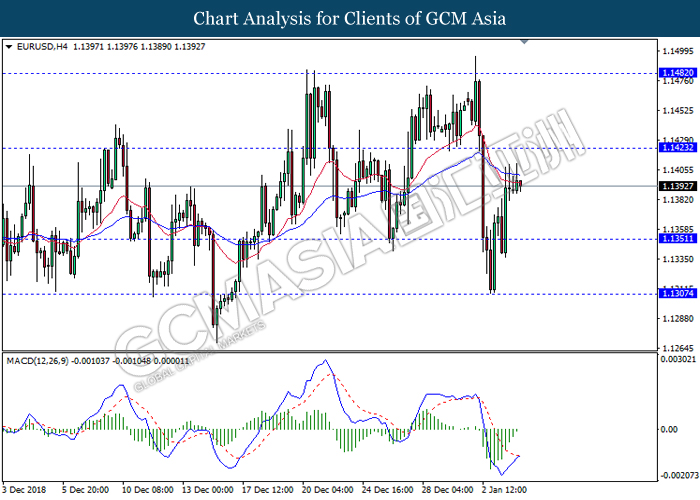Click the 1.12645 price axis value
Image resolution: width=700 pixels, height=500 pixels.
pyautogui.click(x=678, y=348)
